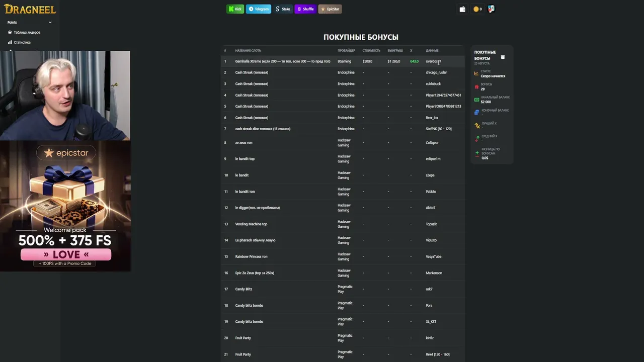The image size is (644, 362).
Task: Click the cuidobuck username
Action: click(x=433, y=84)
